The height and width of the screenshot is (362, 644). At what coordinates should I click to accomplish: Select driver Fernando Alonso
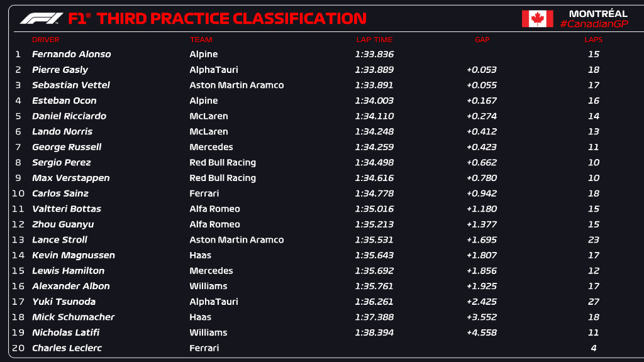click(71, 54)
